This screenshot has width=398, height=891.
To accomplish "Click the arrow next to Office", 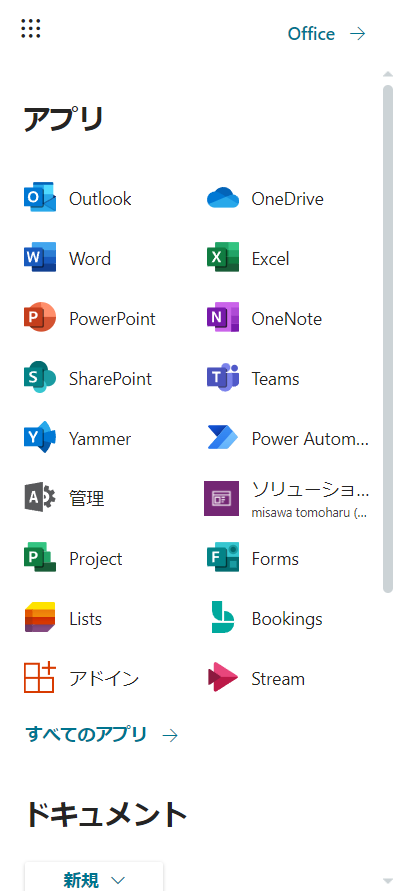I will tap(358, 34).
